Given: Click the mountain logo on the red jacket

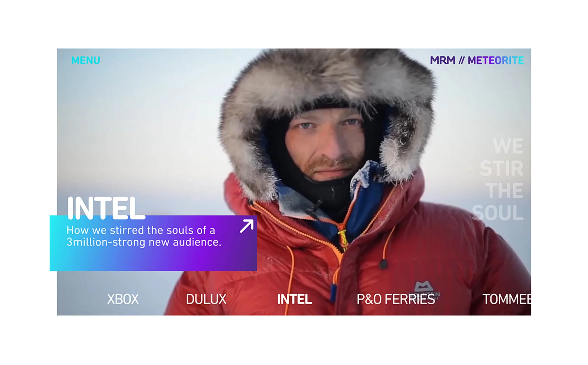Looking at the screenshot, I should point(424,287).
